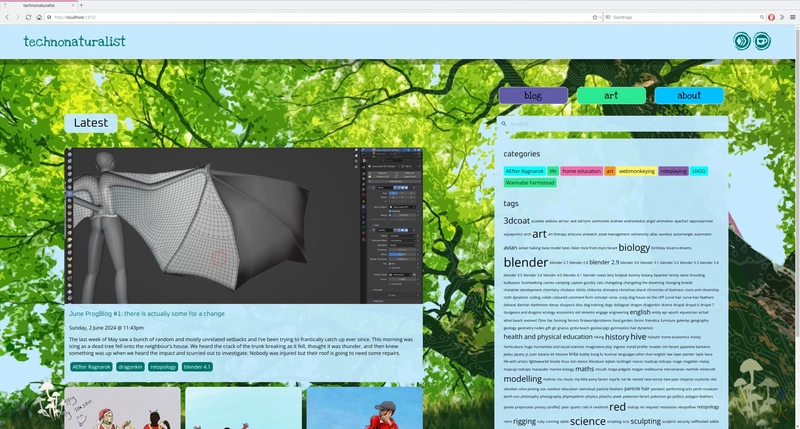Open the bookmark dropdown arrow next to star

(599, 17)
